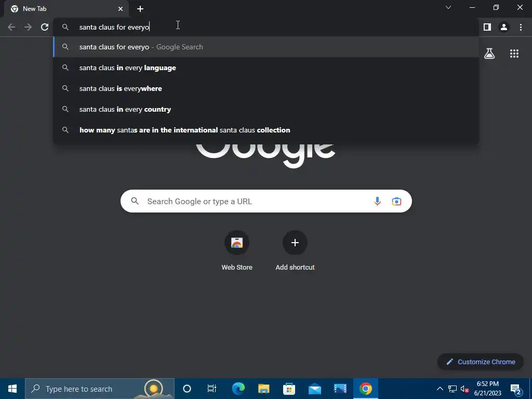Choose suggestion 'santa claus is everywhere'

(x=266, y=88)
